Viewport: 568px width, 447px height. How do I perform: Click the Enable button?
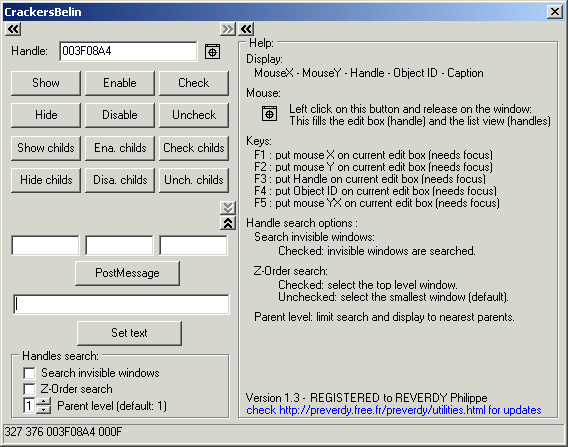point(120,83)
